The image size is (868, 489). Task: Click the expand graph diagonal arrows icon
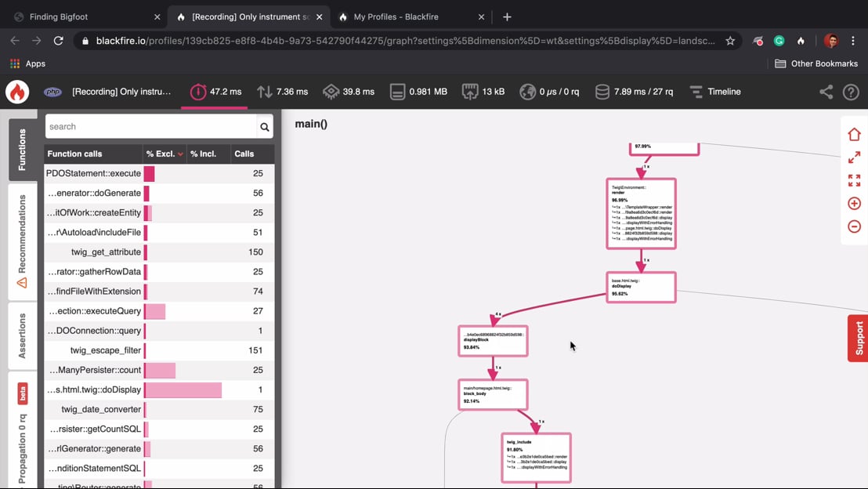(x=854, y=158)
